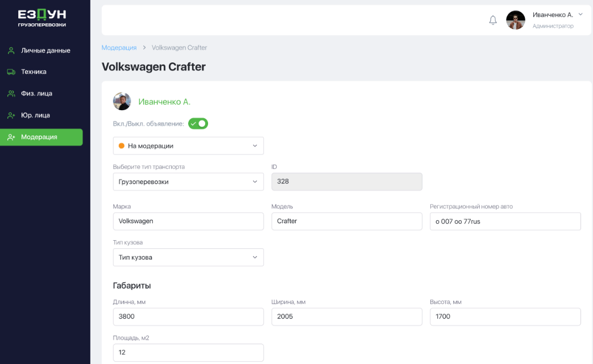Open the На модерации status dropdown

(x=188, y=146)
